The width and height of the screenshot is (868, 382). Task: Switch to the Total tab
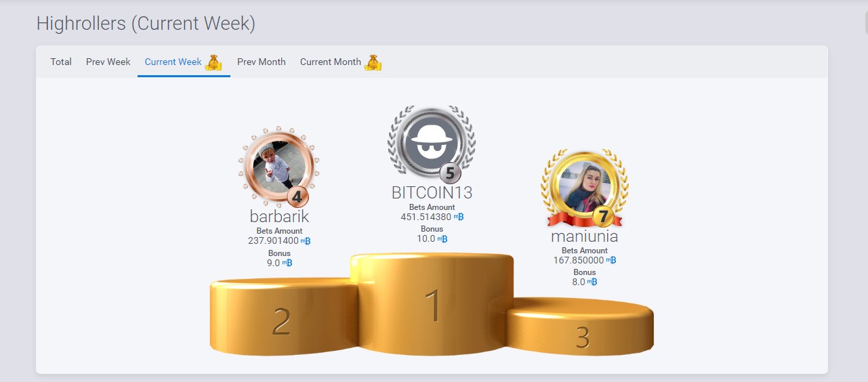(61, 62)
